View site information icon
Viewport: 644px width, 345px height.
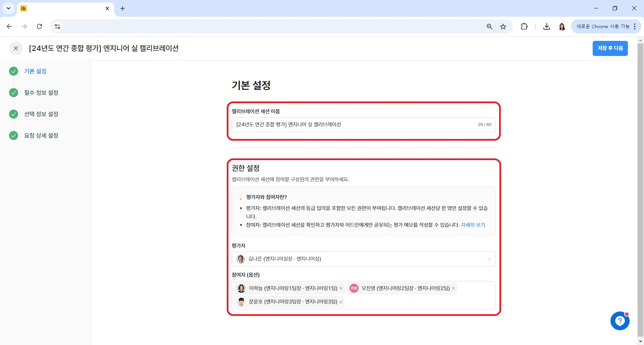pyautogui.click(x=57, y=26)
